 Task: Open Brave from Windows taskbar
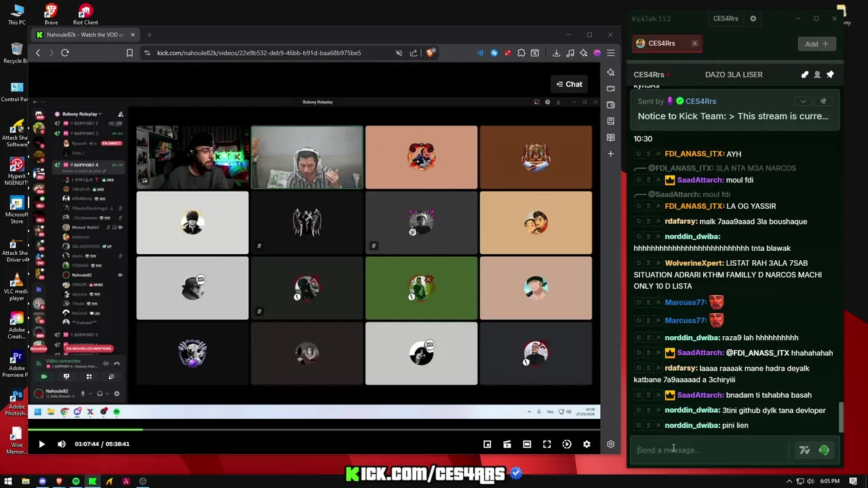(x=59, y=481)
